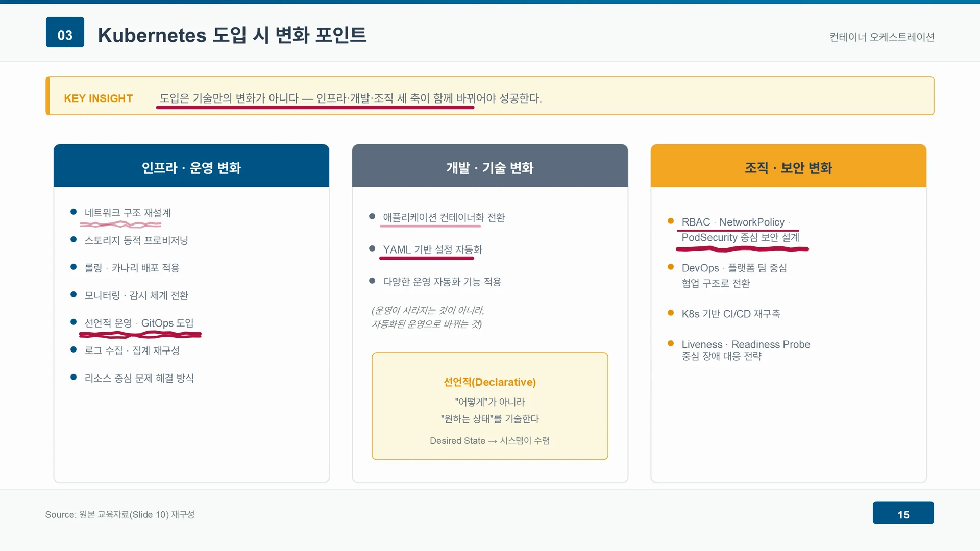Image resolution: width=980 pixels, height=551 pixels.
Task: Click the line '"어떻게"가 아니라'
Action: point(490,402)
